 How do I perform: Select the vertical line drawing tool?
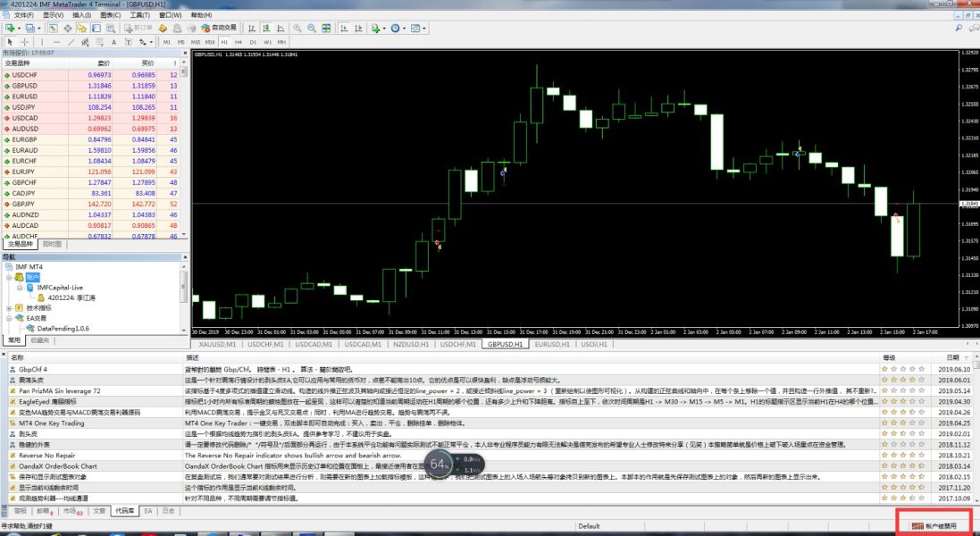click(42, 42)
